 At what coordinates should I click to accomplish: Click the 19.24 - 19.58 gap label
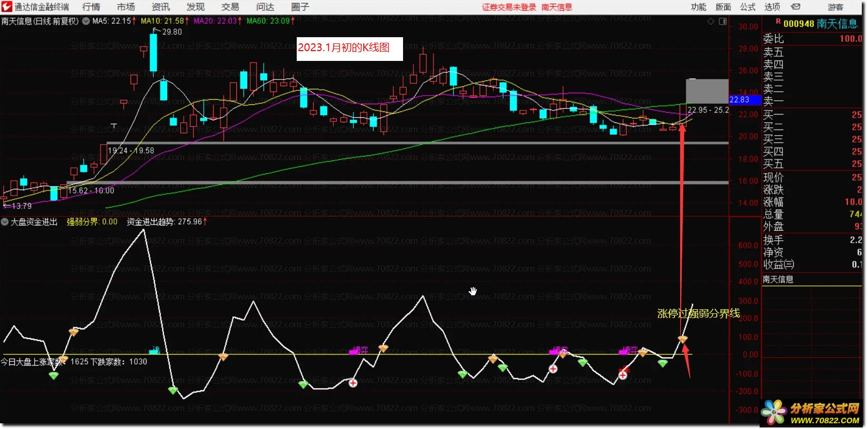(131, 151)
